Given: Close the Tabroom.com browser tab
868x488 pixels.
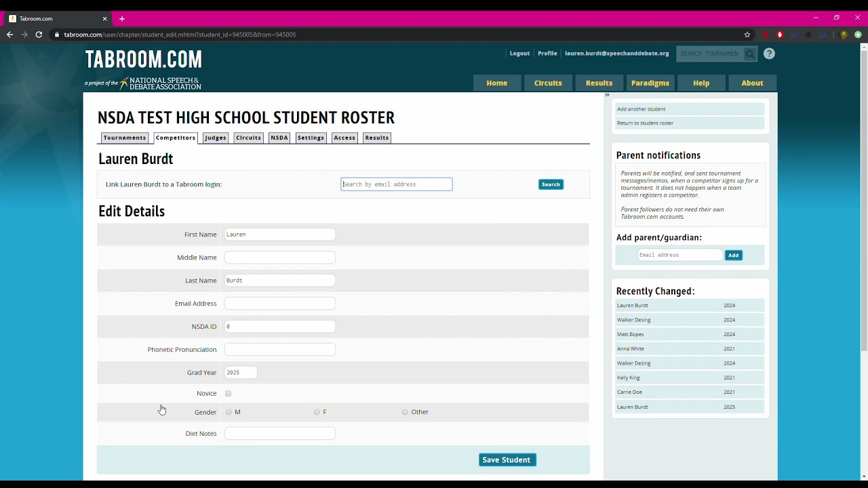Looking at the screenshot, I should tap(105, 18).
